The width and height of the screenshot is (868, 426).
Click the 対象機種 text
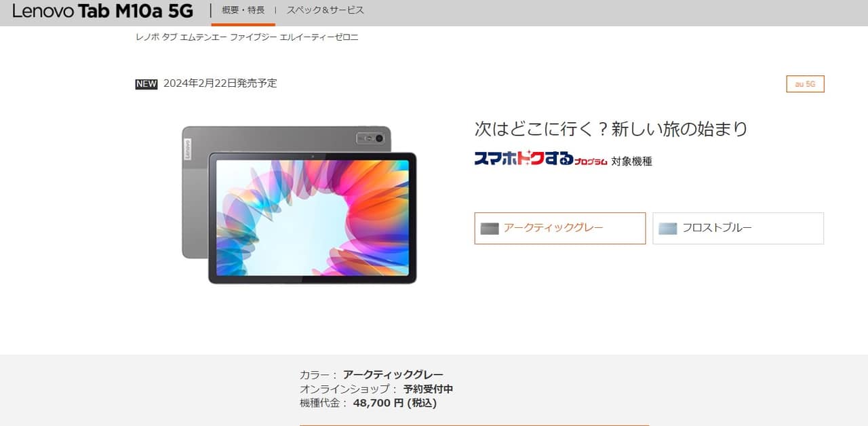coord(631,161)
